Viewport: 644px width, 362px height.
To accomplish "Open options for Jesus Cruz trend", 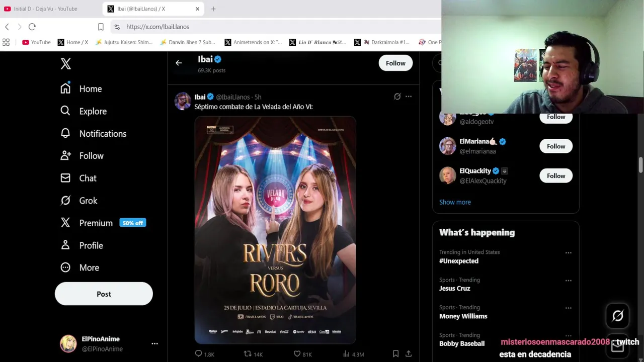I will pos(569,281).
